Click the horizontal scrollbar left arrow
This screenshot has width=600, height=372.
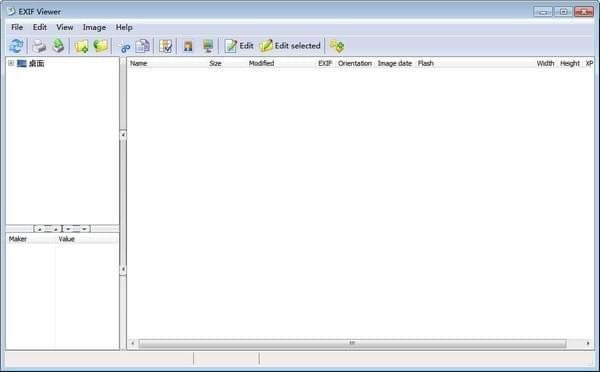pos(132,343)
